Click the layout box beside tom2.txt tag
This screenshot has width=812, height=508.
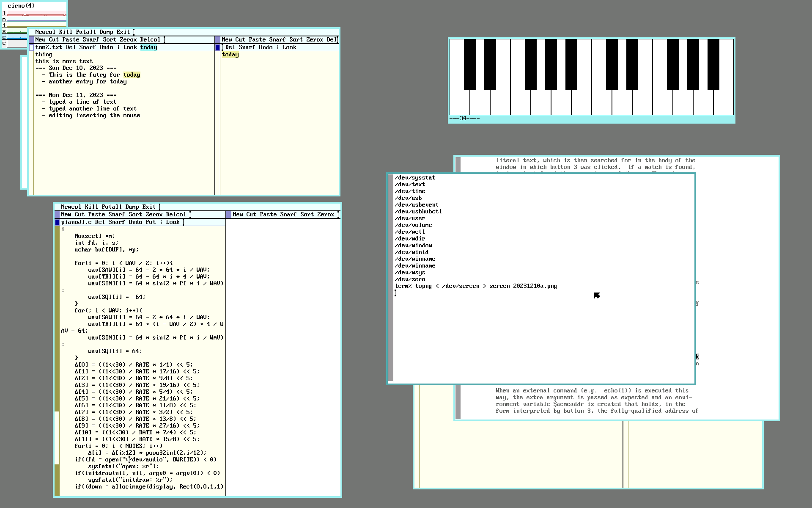(x=31, y=47)
